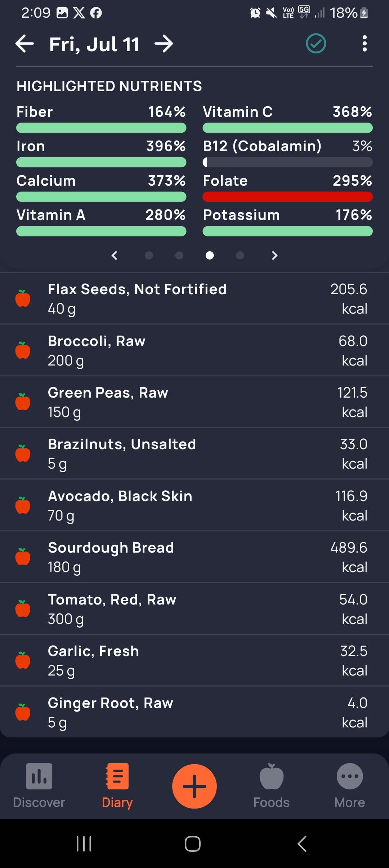The height and width of the screenshot is (868, 389).
Task: Open the Broccoli, Raw diary entry
Action: coord(194,350)
